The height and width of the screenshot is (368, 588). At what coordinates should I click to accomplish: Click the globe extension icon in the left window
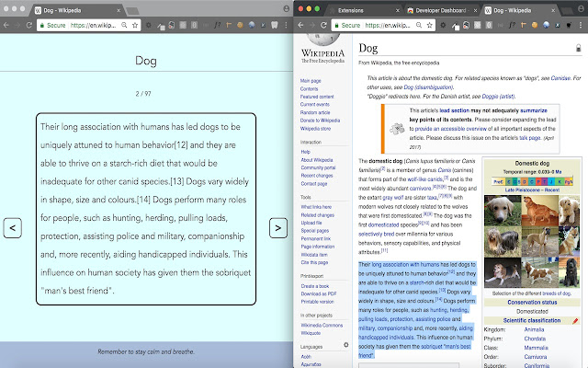[x=252, y=25]
